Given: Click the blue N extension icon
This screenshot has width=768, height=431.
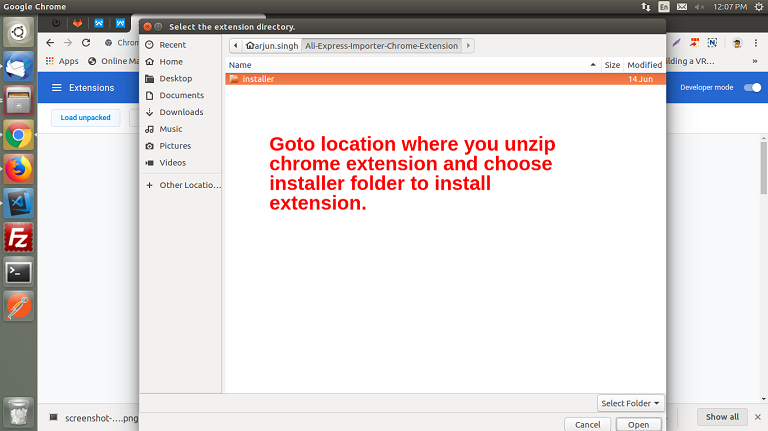Looking at the screenshot, I should 713,43.
